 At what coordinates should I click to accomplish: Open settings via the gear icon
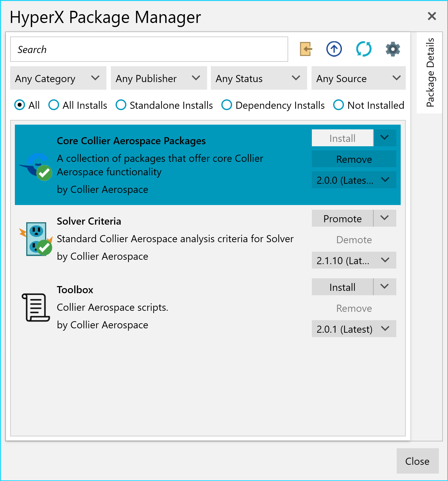tap(393, 49)
